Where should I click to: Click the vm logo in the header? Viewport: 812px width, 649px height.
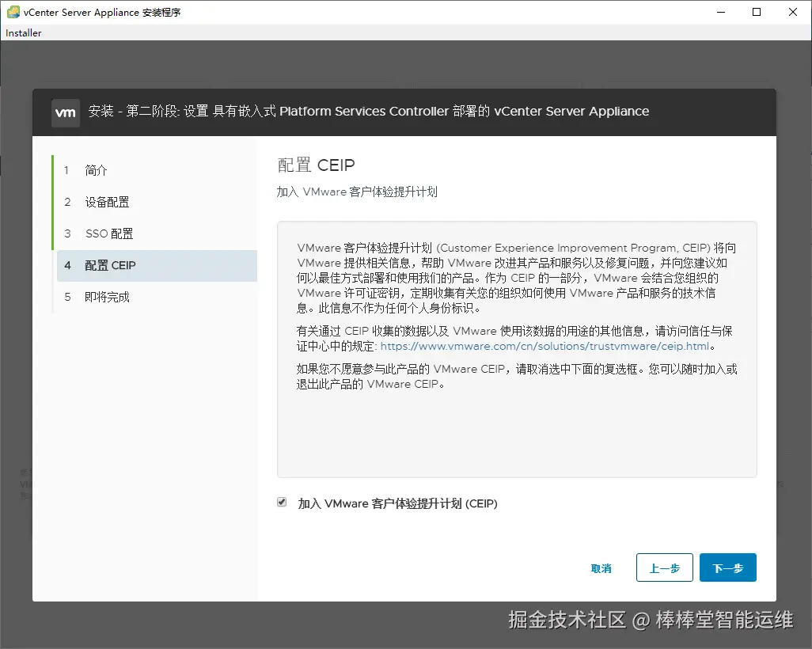(x=65, y=112)
